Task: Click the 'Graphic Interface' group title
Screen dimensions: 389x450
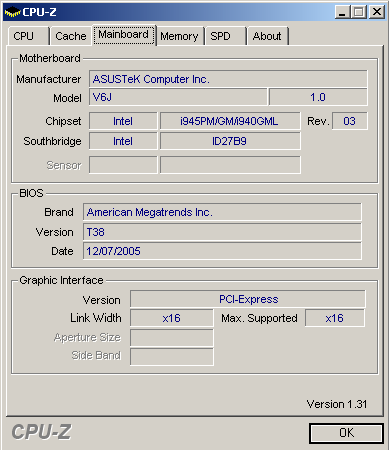Action: [61, 280]
